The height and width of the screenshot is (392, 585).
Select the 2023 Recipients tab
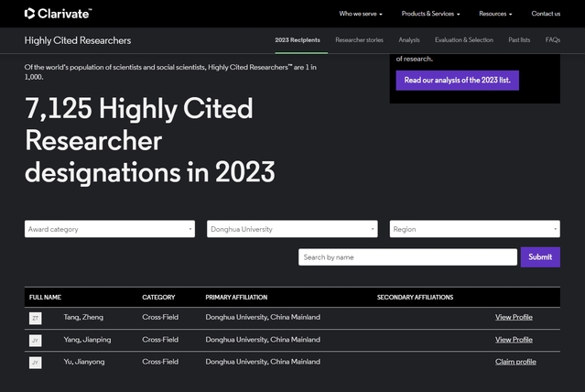coord(298,40)
